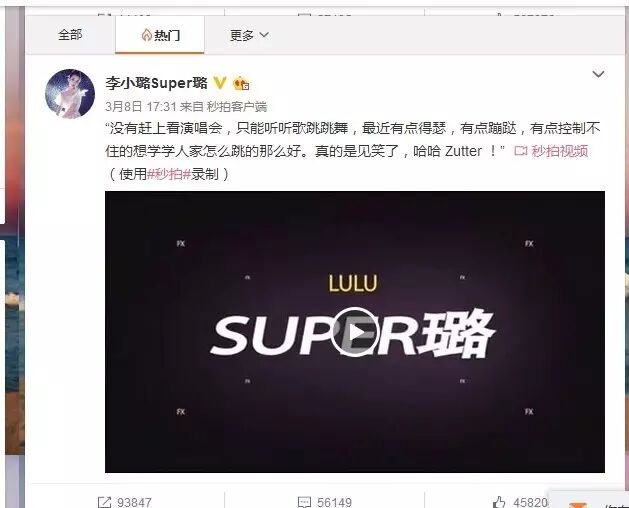The width and height of the screenshot is (629, 508).
Task: Click the repost icon beside 93847
Action: pos(104,502)
